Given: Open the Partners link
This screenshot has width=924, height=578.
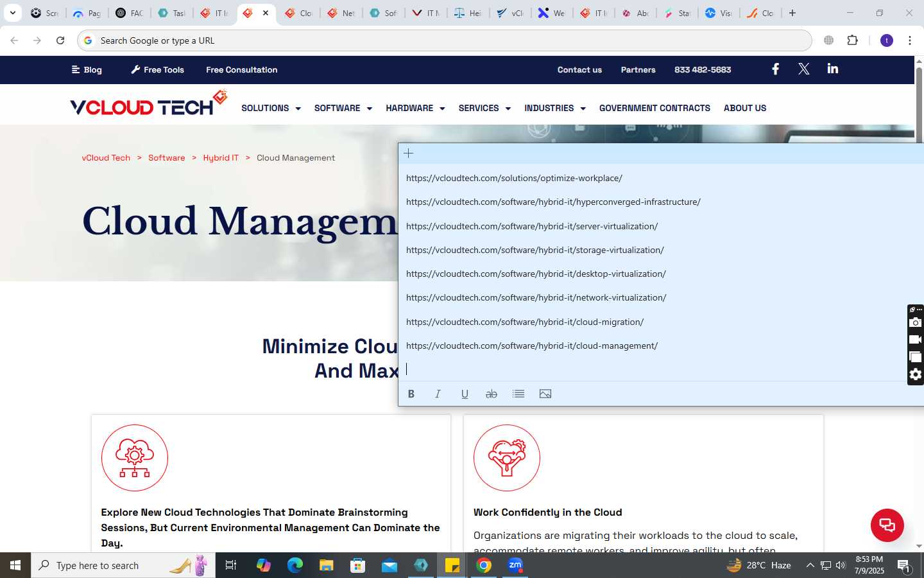Looking at the screenshot, I should pyautogui.click(x=638, y=69).
